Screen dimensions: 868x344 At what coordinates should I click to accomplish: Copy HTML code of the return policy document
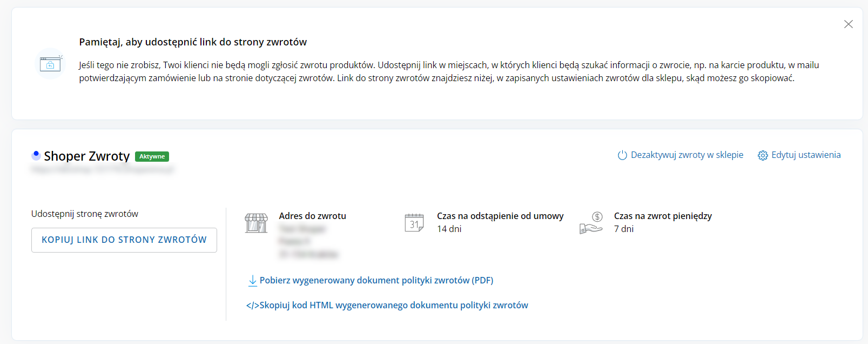click(x=393, y=306)
